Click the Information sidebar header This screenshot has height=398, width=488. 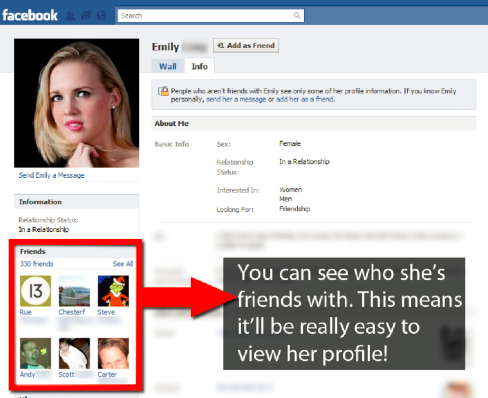coord(76,202)
